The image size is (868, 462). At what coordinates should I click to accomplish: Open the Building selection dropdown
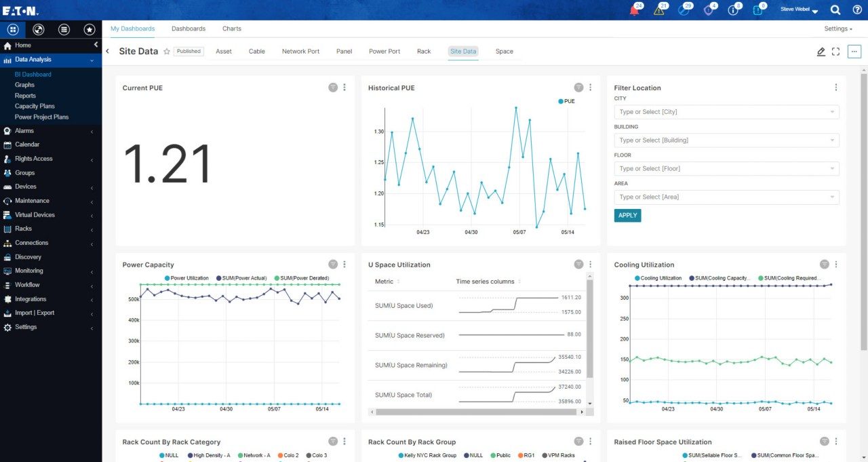tap(726, 140)
